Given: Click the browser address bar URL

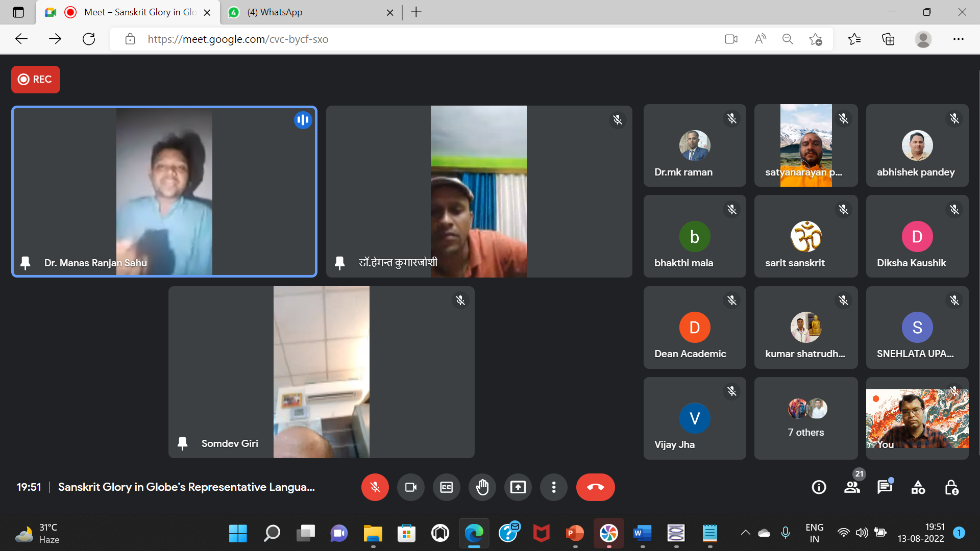Looking at the screenshot, I should (238, 39).
